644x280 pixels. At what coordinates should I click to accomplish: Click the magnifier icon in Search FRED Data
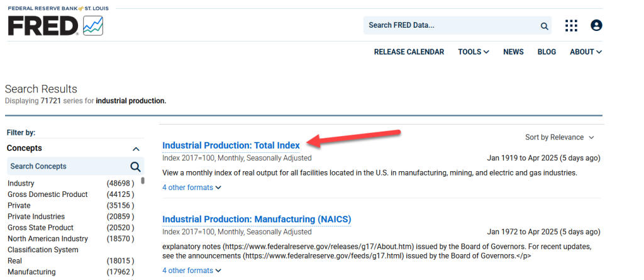point(544,26)
